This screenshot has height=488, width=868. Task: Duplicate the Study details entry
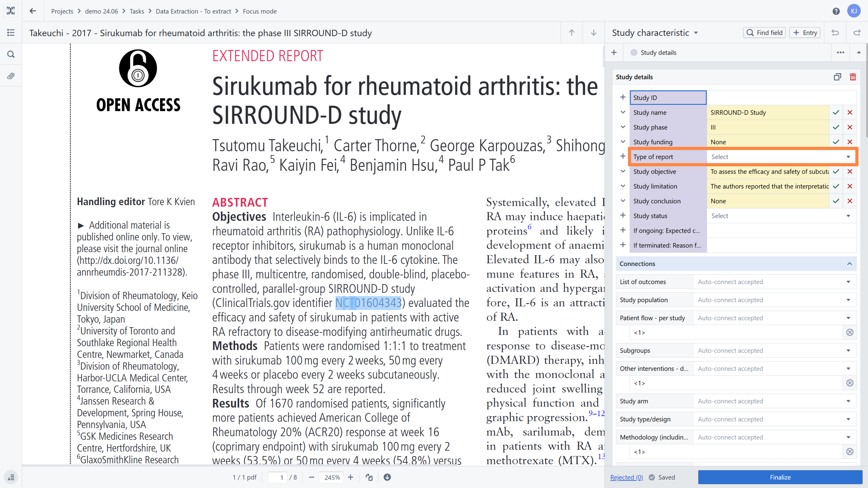pyautogui.click(x=838, y=77)
